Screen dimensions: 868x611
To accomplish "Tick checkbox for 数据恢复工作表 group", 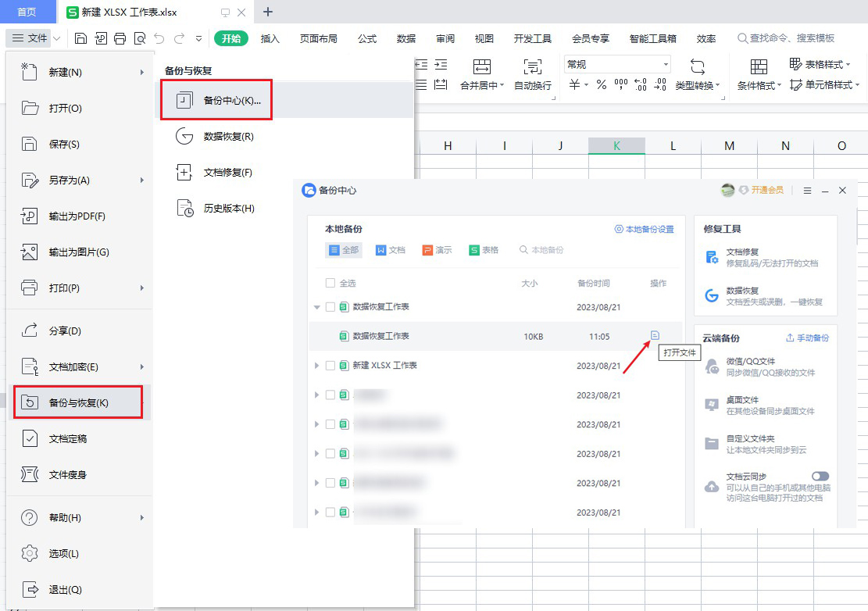I will coord(330,306).
